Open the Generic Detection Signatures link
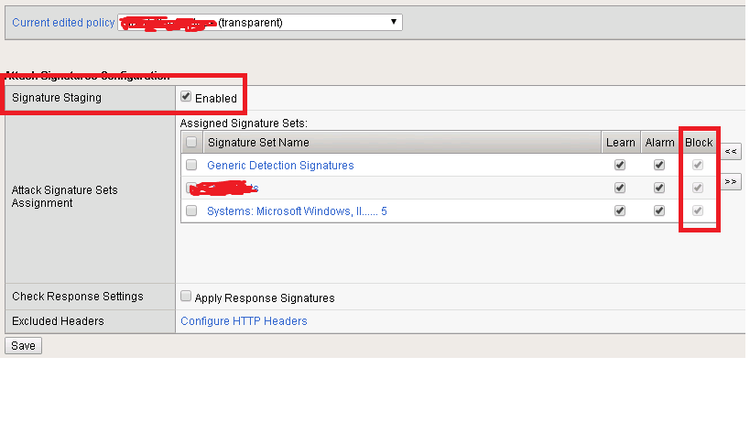Viewport: 750px width, 421px height. pyautogui.click(x=280, y=165)
